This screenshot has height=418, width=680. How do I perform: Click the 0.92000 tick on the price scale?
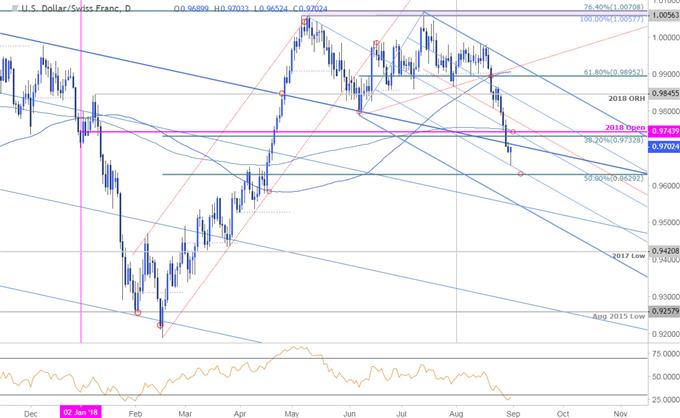click(666, 334)
